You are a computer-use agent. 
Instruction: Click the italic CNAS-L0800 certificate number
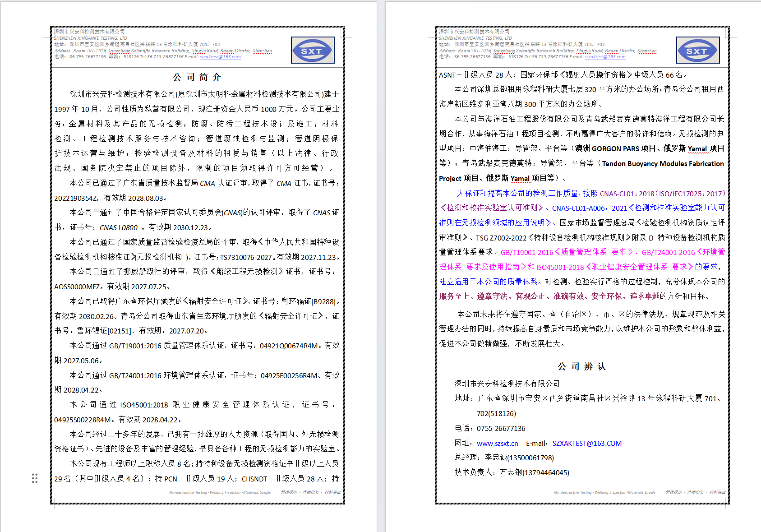118,227
